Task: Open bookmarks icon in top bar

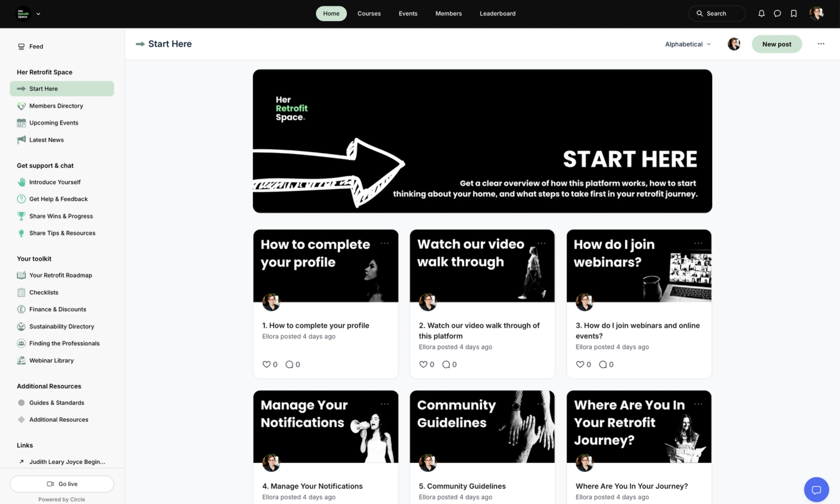Action: coord(794,13)
